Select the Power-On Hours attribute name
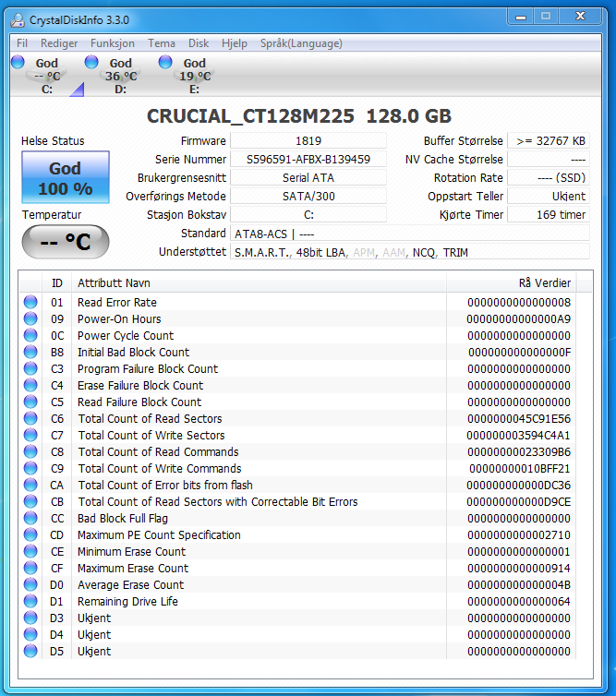The width and height of the screenshot is (616, 696). pos(119,319)
